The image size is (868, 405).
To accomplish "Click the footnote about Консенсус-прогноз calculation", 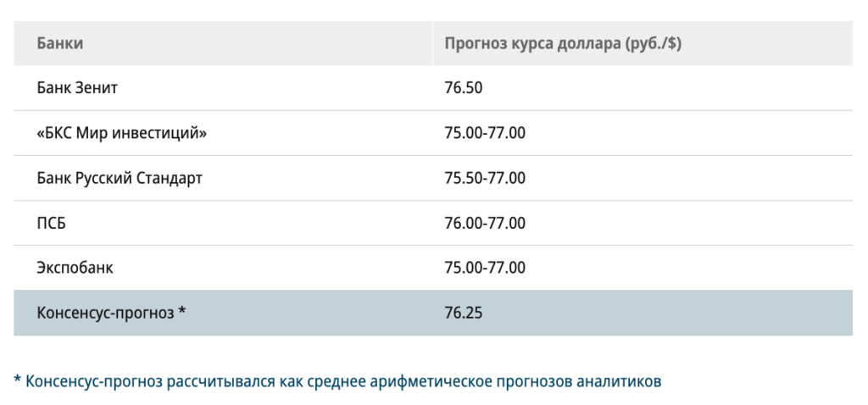I will click(x=337, y=382).
